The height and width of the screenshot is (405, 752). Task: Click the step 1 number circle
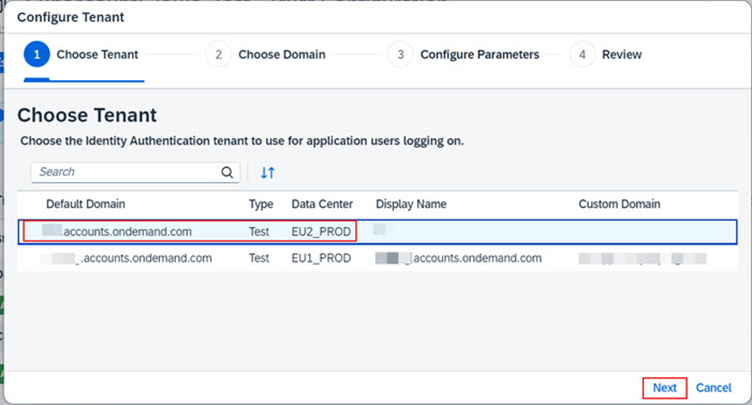tap(36, 55)
